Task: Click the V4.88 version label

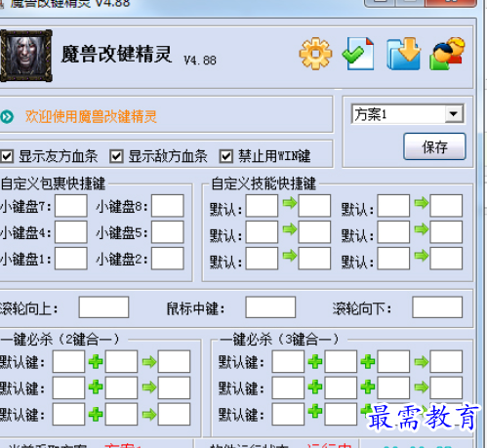Action: (x=200, y=61)
